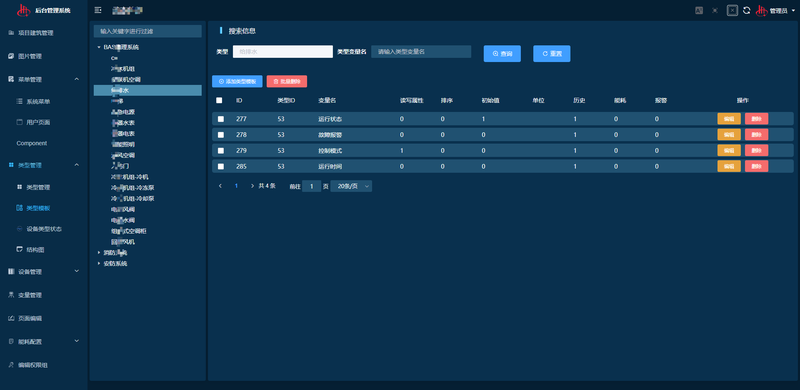Open 变量管理 in the sidebar
Image resolution: width=800 pixels, height=390 pixels.
(x=30, y=295)
